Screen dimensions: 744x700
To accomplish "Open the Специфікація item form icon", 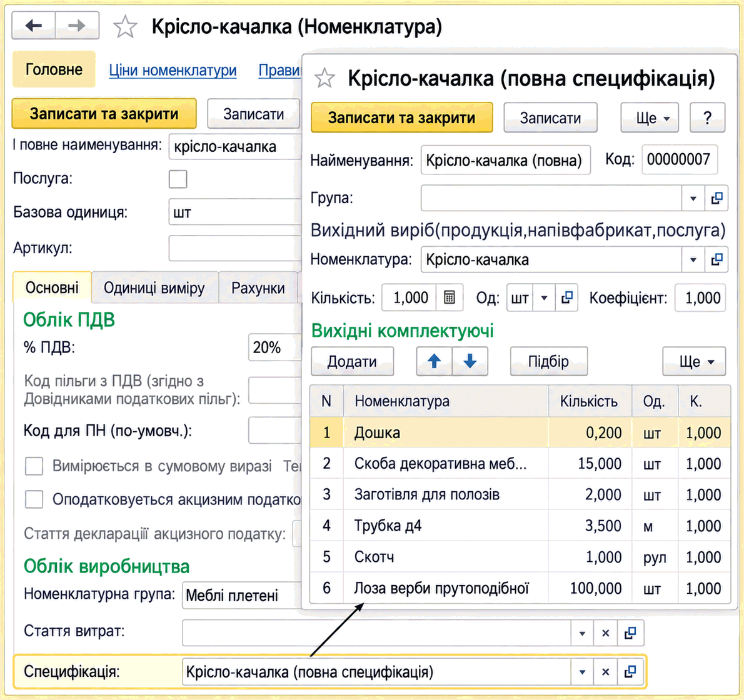I will tap(630, 672).
